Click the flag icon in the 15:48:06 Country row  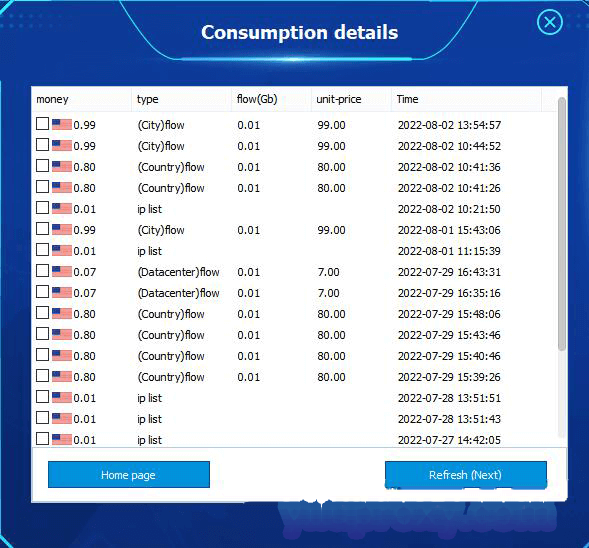click(x=62, y=313)
